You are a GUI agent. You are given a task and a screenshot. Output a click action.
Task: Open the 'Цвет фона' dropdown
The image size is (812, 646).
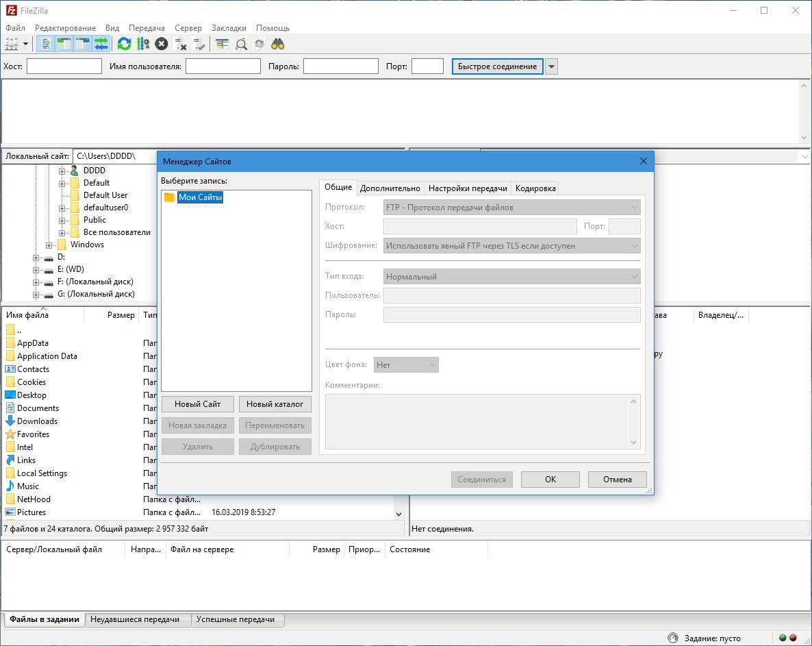(x=406, y=364)
